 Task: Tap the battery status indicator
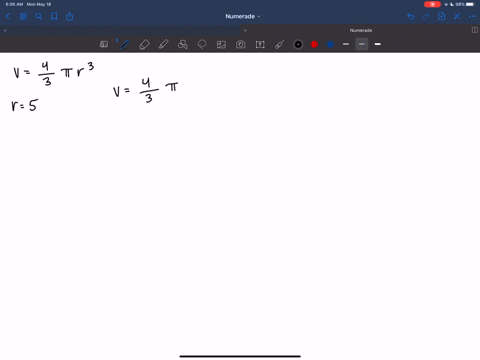pyautogui.click(x=470, y=4)
